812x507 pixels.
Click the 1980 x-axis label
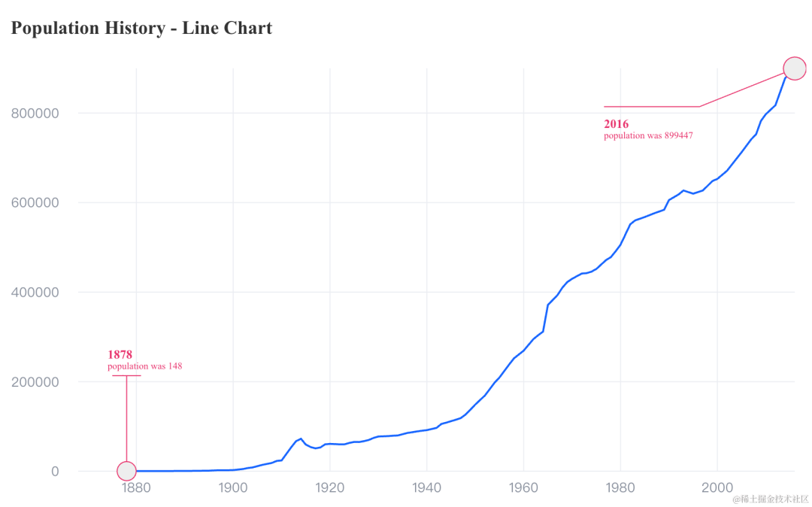(620, 488)
